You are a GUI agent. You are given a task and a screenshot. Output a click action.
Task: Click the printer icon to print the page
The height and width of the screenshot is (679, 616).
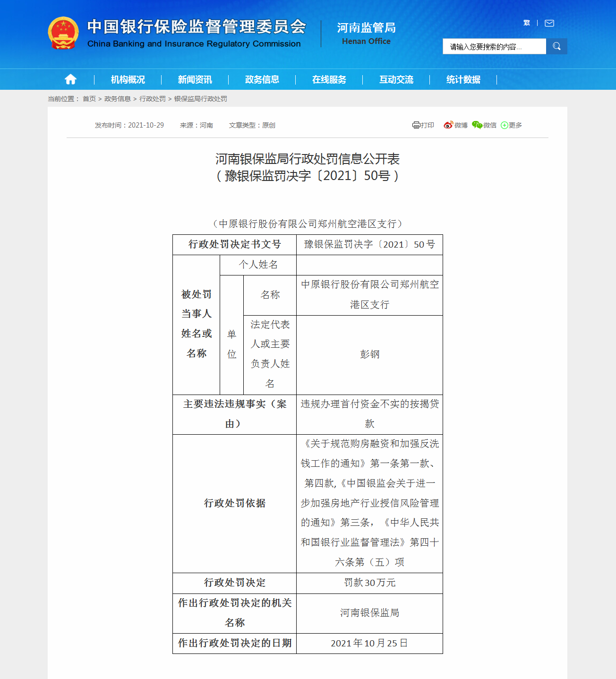tap(416, 125)
